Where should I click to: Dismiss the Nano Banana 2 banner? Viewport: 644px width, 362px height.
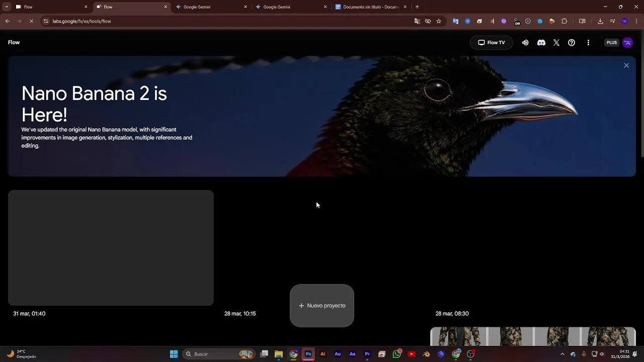(x=626, y=65)
